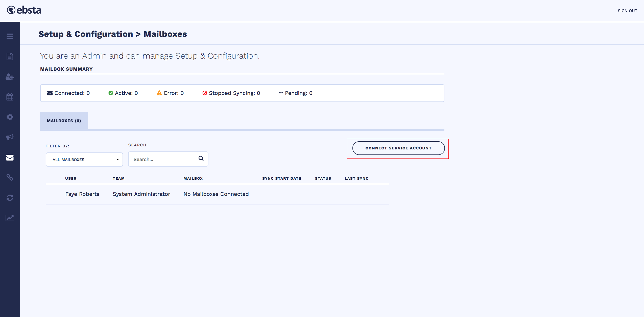Open the hamburger menu in sidebar
Image resolution: width=644 pixels, height=317 pixels.
coord(10,36)
